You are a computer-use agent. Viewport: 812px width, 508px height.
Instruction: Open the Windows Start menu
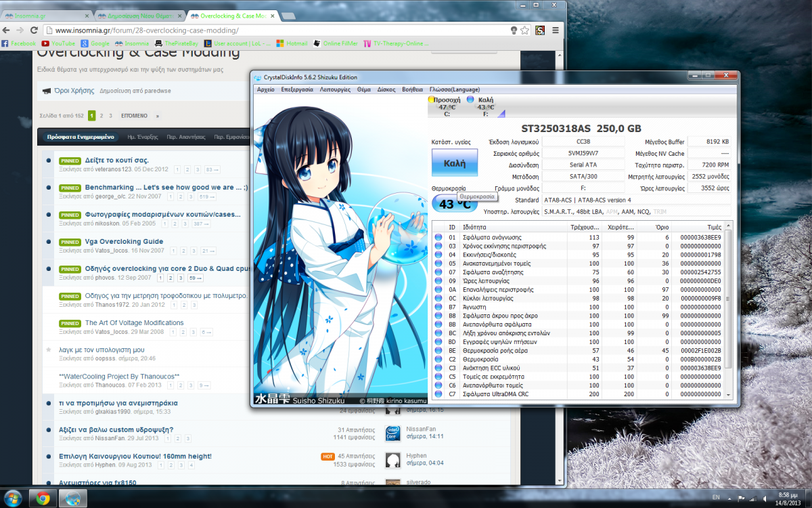14,498
